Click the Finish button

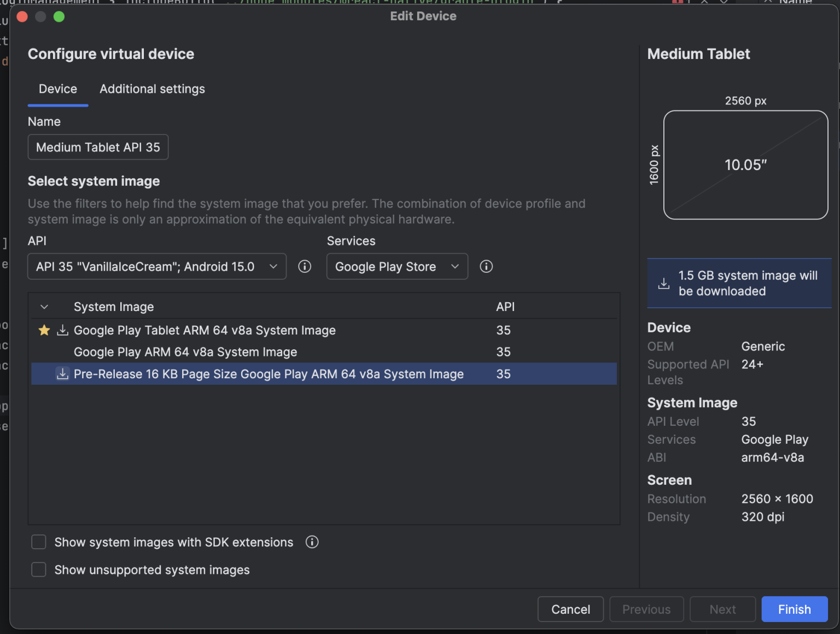(x=794, y=609)
